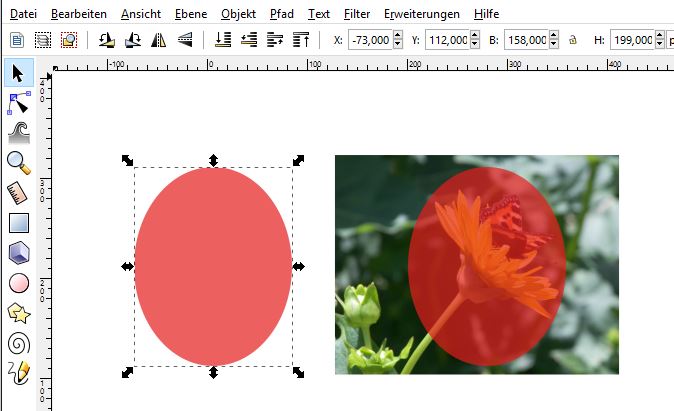
Task: Click the right-middle scale handle of ellipse
Action: click(299, 267)
